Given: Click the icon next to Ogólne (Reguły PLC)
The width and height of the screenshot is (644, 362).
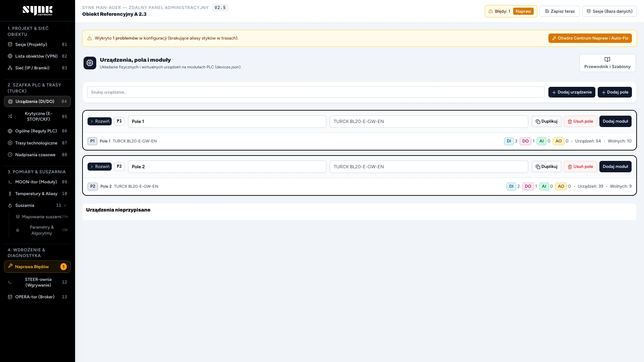Looking at the screenshot, I should click(x=10, y=131).
